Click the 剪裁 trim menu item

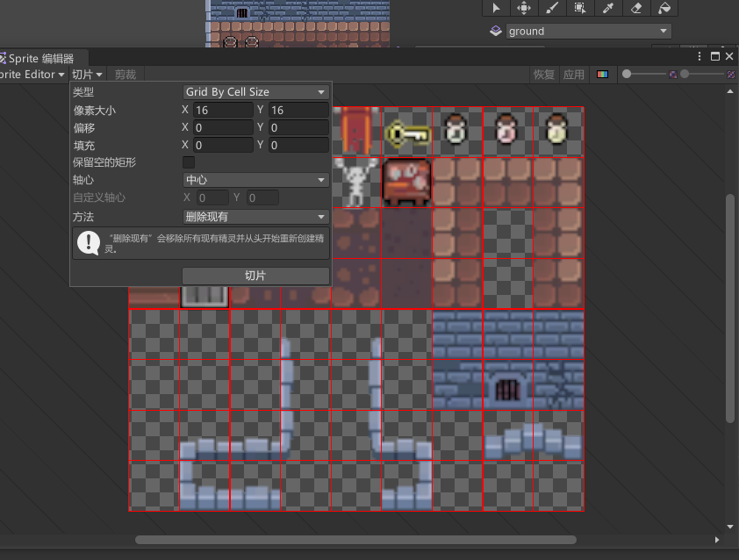point(126,75)
